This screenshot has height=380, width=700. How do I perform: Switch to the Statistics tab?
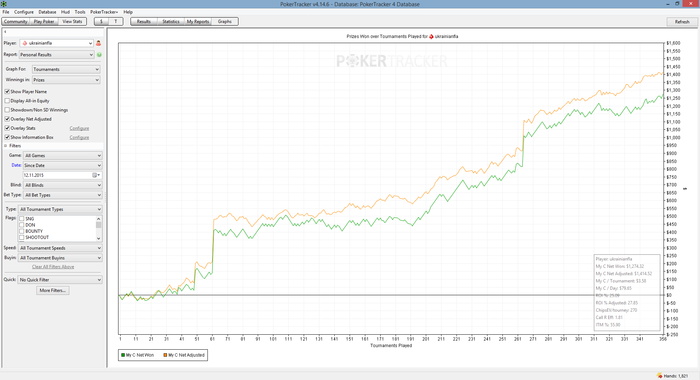171,21
